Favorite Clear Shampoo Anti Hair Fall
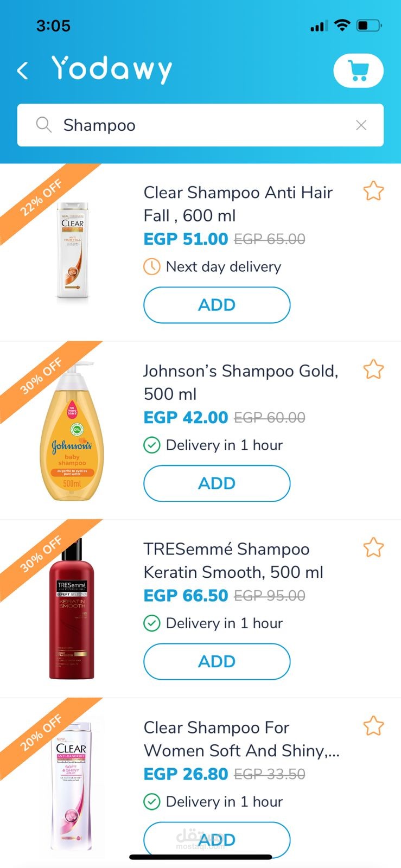The height and width of the screenshot is (868, 401). (373, 191)
